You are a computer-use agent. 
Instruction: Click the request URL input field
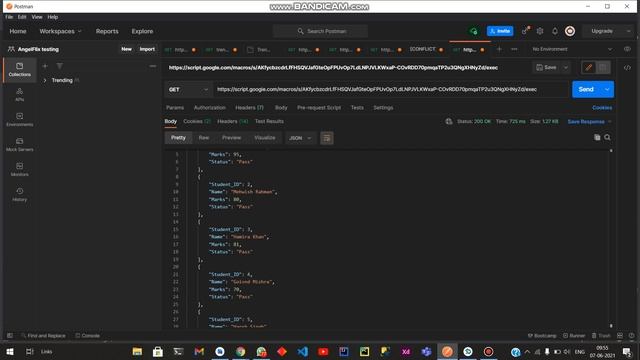[391, 89]
